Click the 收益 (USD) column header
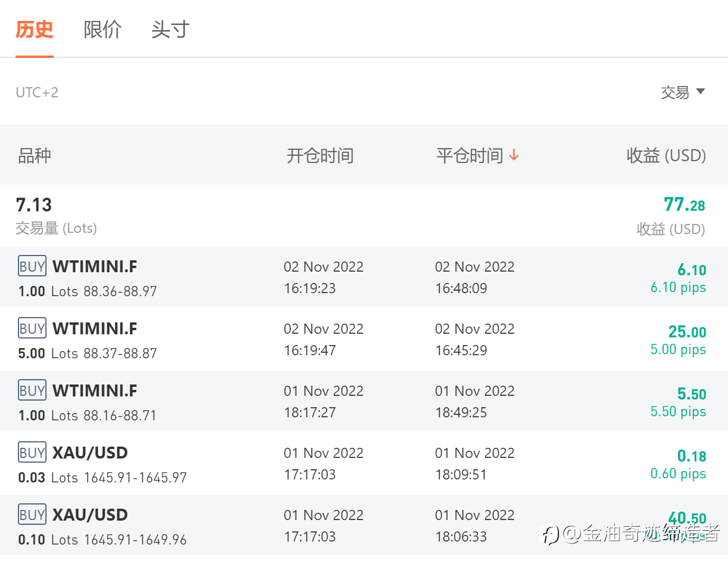Viewport: 728px width, 566px height. pyautogui.click(x=666, y=156)
